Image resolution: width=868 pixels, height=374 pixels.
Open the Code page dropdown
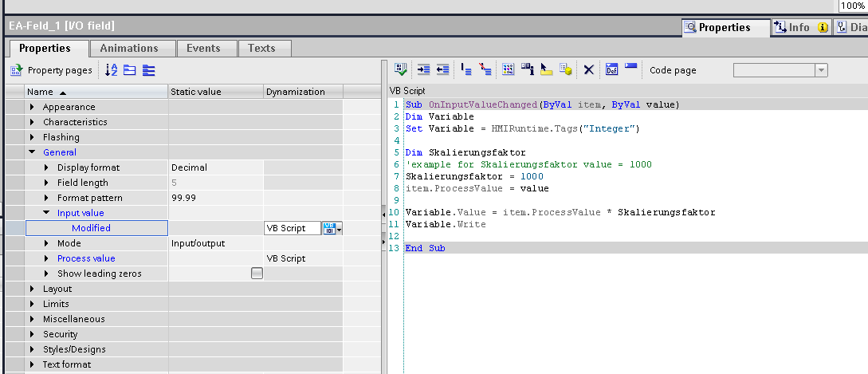click(x=821, y=71)
